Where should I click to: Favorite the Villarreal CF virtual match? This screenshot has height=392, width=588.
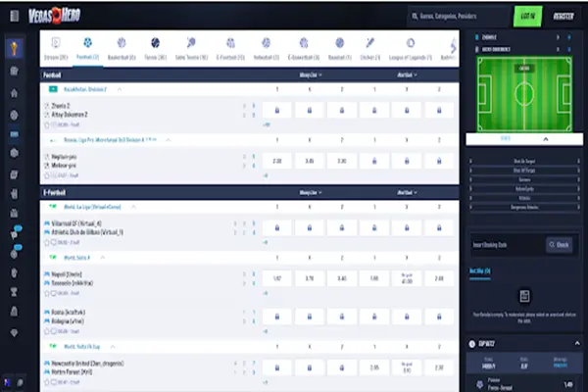[x=47, y=243]
